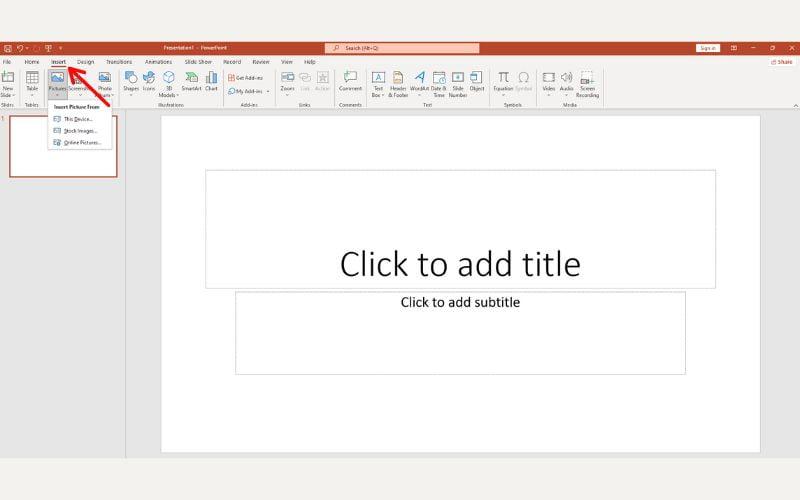Screen dimensions: 800x500
Task: Open the Table insert grid
Action: pos(32,84)
